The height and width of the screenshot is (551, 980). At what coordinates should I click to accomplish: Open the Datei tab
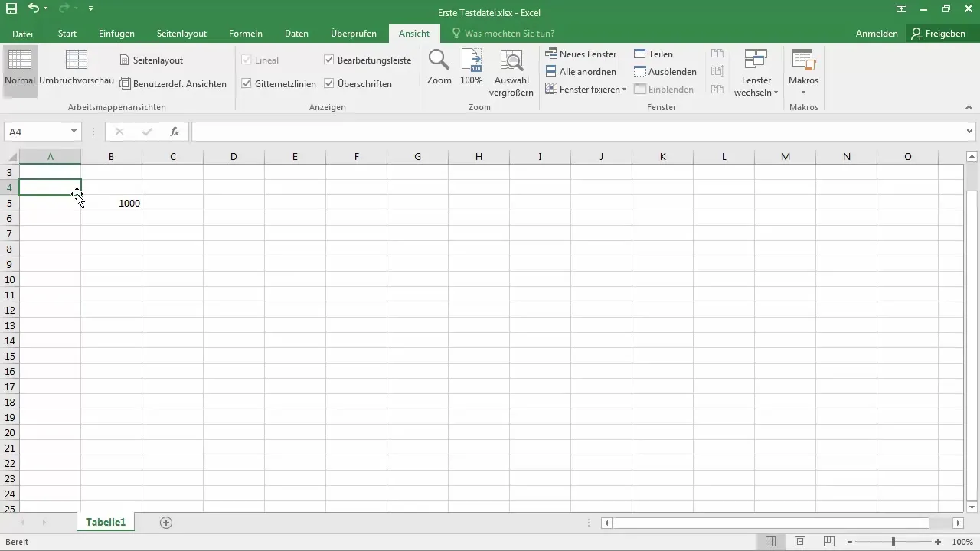22,34
